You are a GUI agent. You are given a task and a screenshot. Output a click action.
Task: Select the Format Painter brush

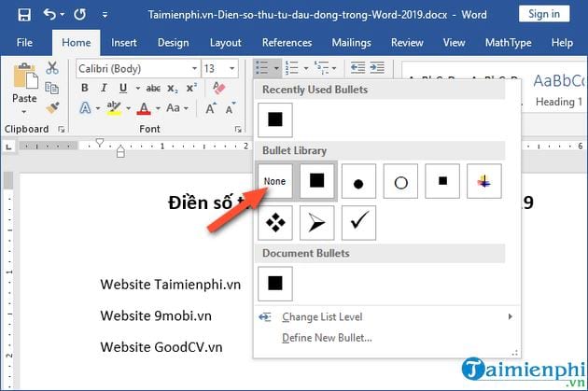52,108
